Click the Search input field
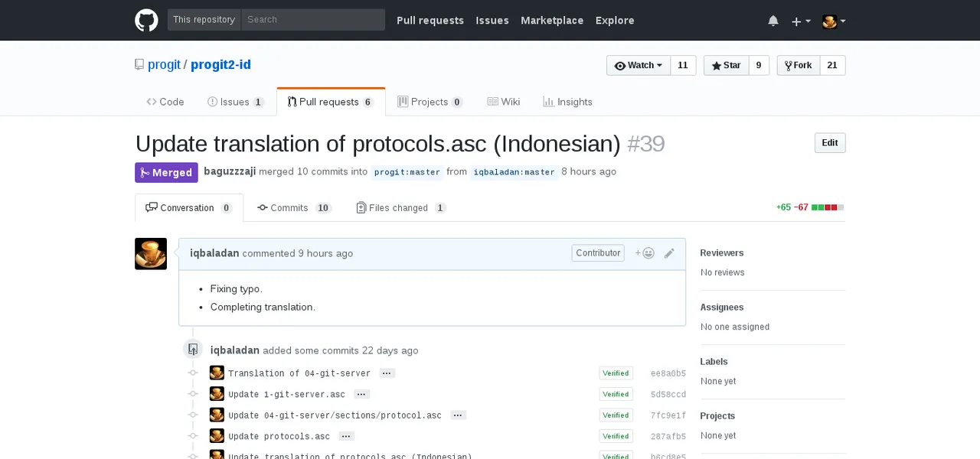The width and height of the screenshot is (980, 459). click(x=313, y=20)
